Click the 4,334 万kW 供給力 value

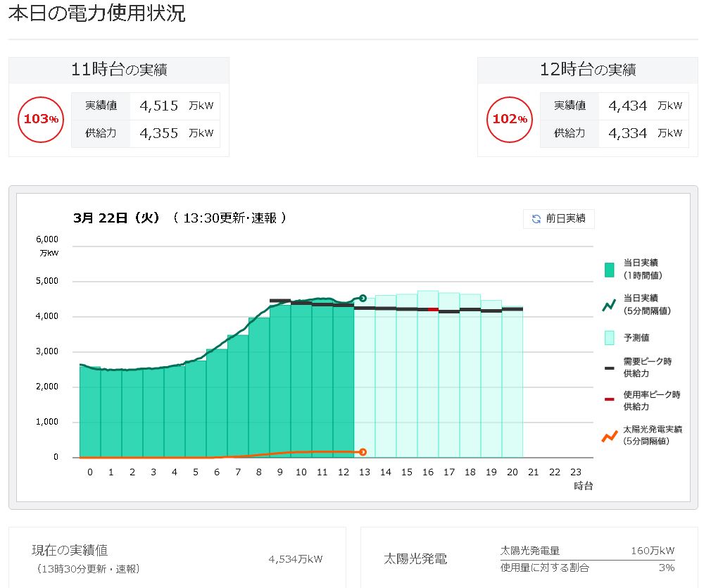(646, 133)
